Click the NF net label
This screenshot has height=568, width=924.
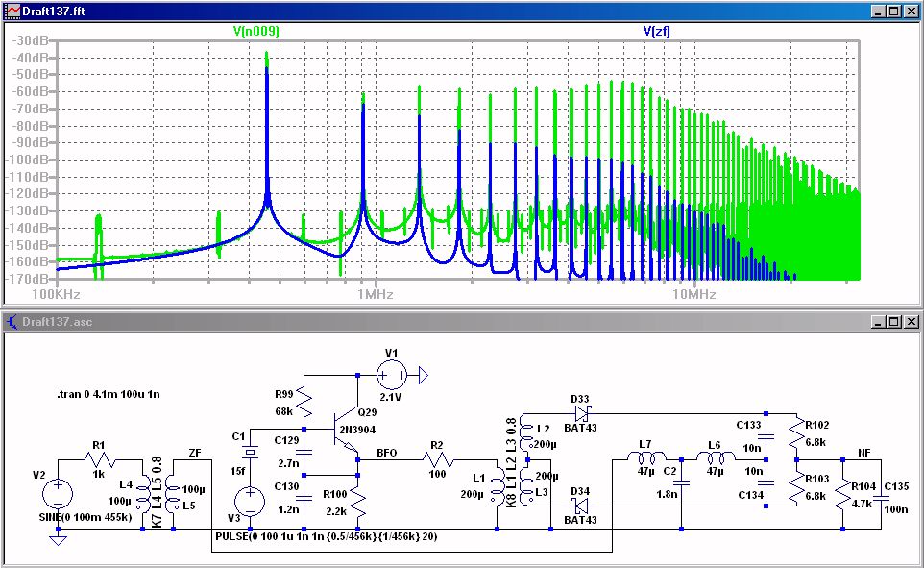[863, 453]
